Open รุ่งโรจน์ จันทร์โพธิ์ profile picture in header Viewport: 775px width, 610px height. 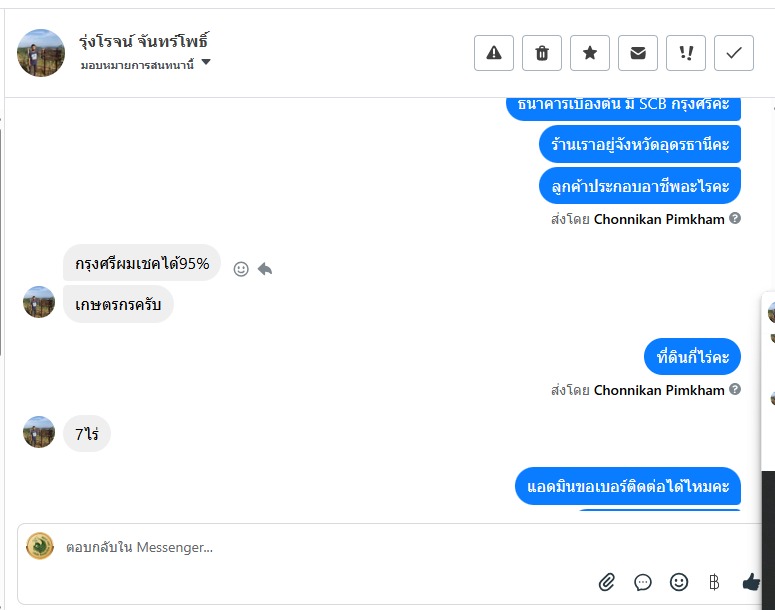click(x=41, y=53)
